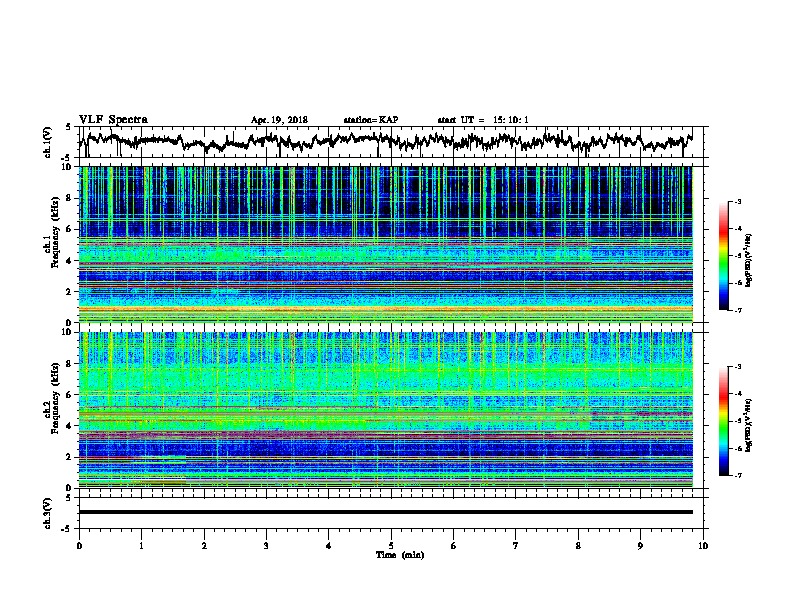Click time axis tick label 0

tap(79, 546)
